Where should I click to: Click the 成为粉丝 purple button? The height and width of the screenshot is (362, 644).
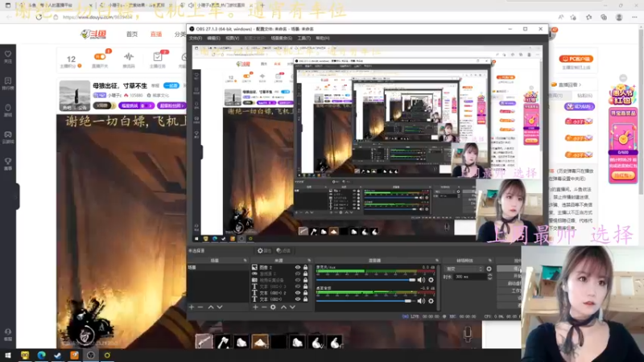580,107
